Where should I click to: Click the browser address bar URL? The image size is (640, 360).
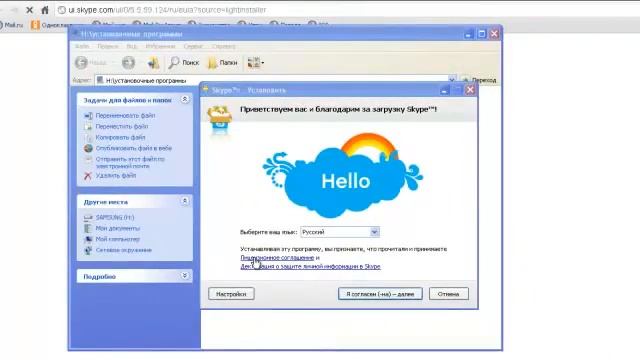click(167, 10)
